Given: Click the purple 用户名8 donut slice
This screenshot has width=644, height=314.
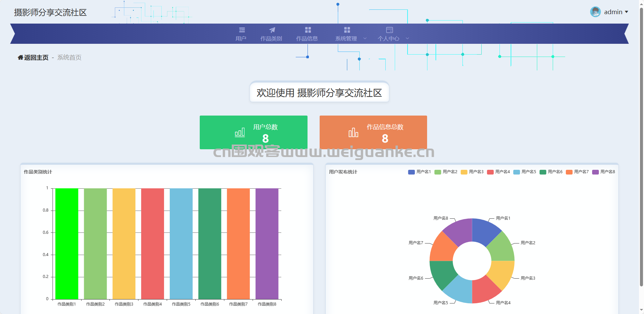Looking at the screenshot, I should [460, 231].
